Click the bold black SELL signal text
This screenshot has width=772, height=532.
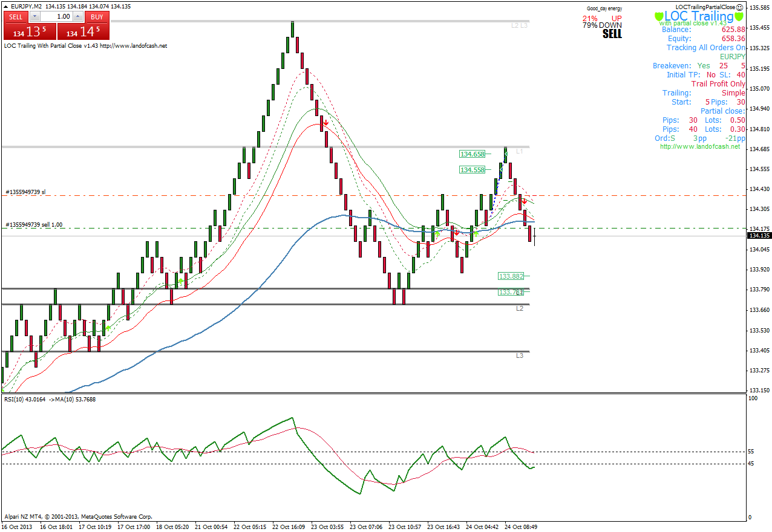point(612,34)
